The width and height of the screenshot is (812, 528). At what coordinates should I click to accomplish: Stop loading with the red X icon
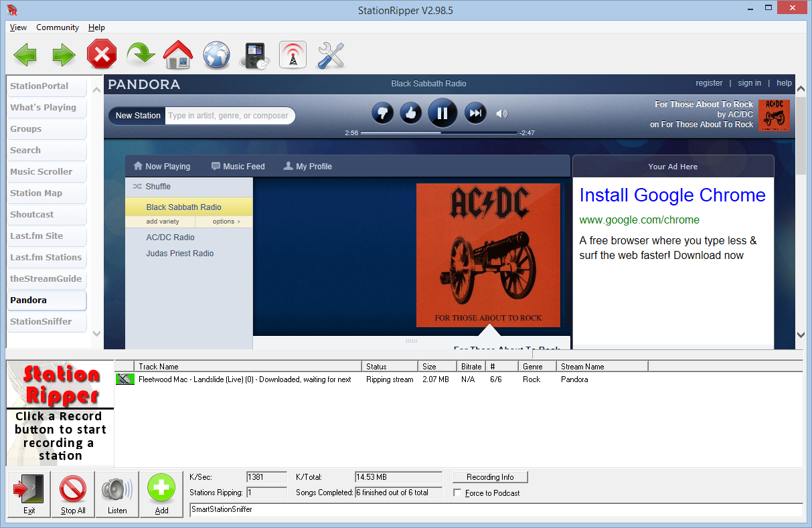coord(102,54)
